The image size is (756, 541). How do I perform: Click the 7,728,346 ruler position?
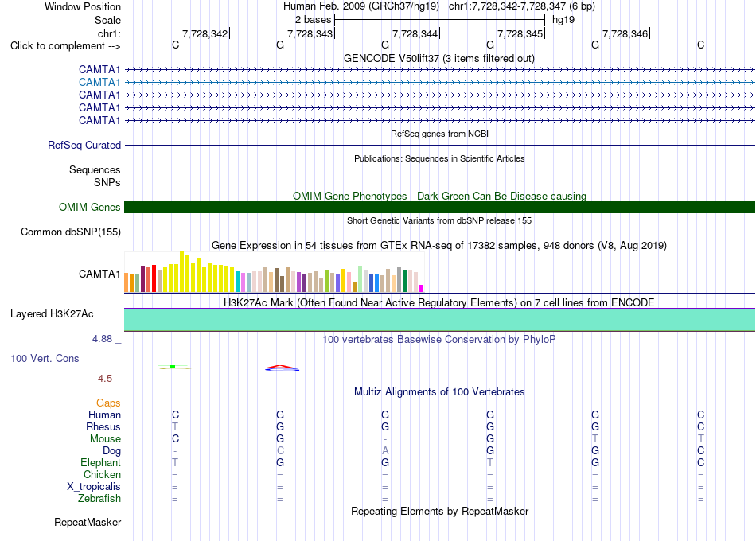tap(625, 33)
